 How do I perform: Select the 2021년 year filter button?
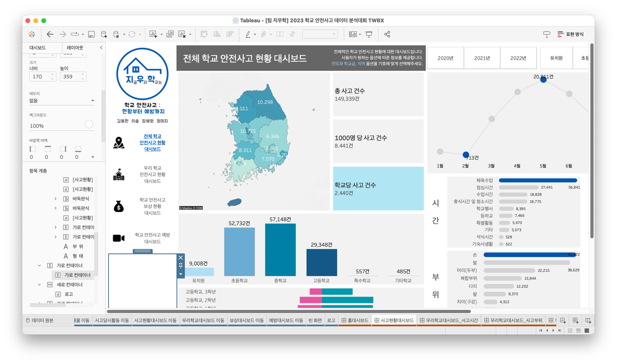point(482,58)
